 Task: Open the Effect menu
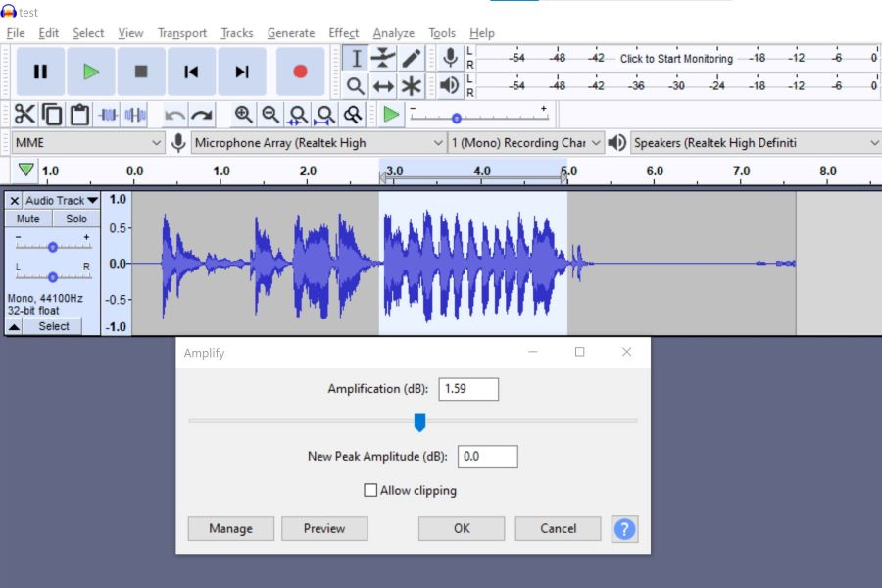[x=344, y=33]
